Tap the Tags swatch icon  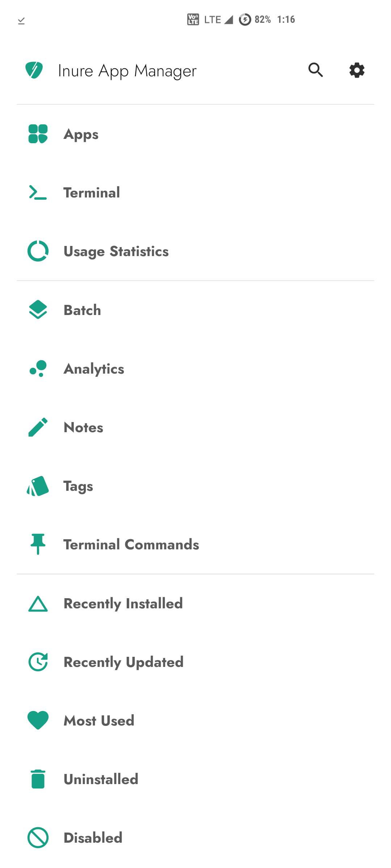[x=38, y=486]
